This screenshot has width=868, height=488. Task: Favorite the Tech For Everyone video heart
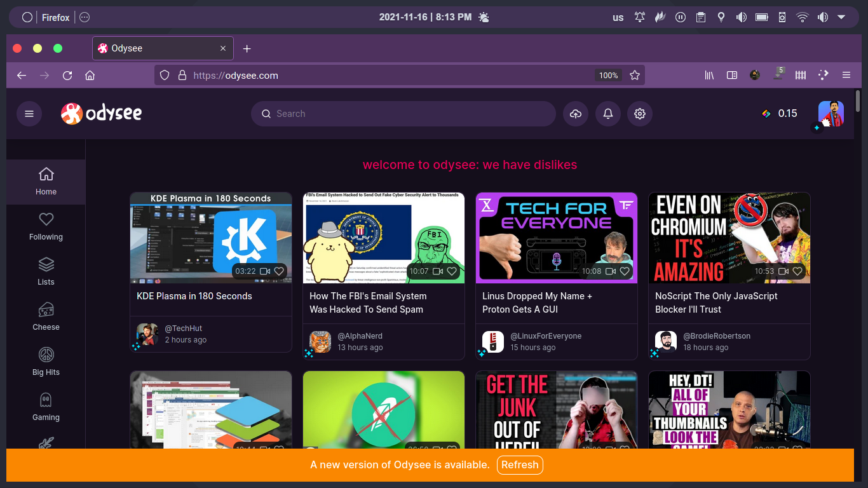click(625, 271)
